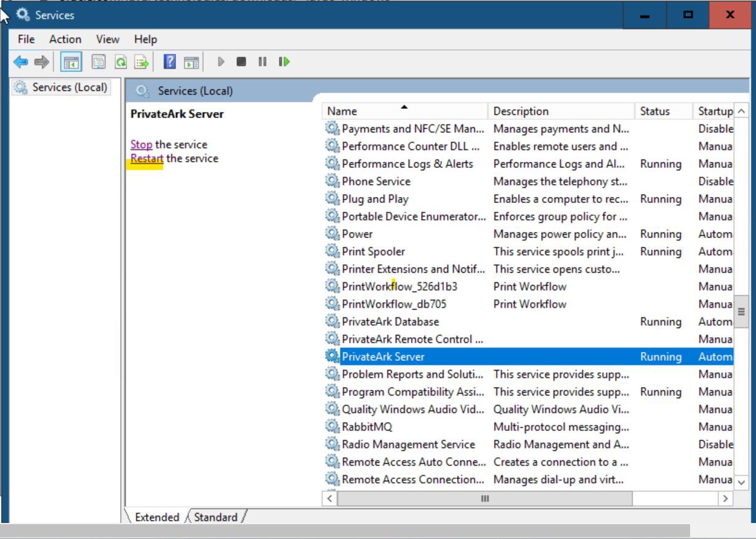Sort by the Startup Type column header
Screen dimensions: 756x539
(714, 111)
